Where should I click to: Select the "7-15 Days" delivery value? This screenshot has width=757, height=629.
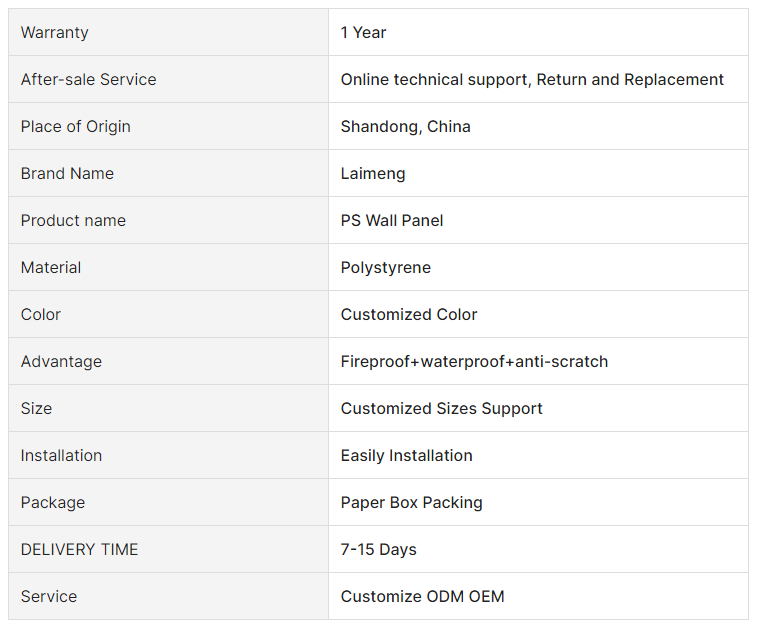(379, 550)
